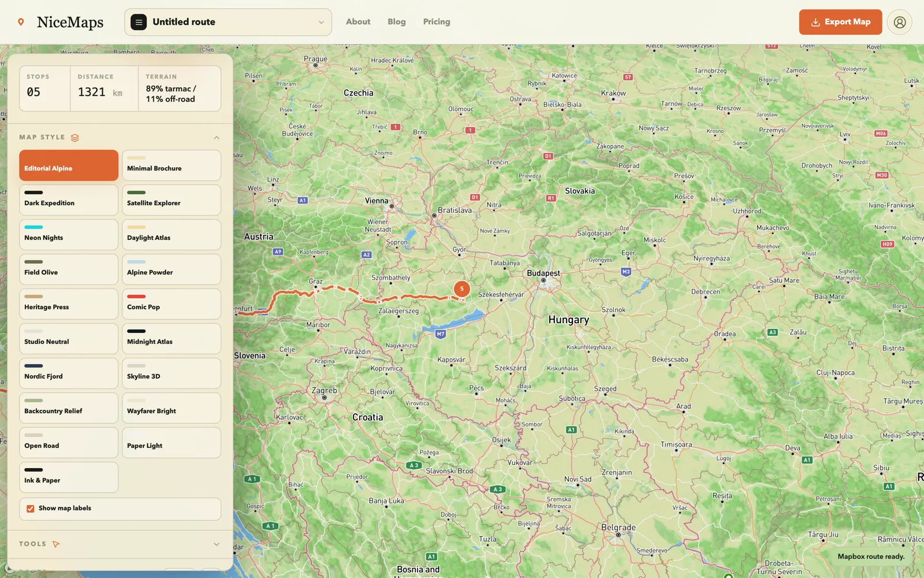Collapse the Map Style section
The width and height of the screenshot is (924, 578).
(x=217, y=138)
